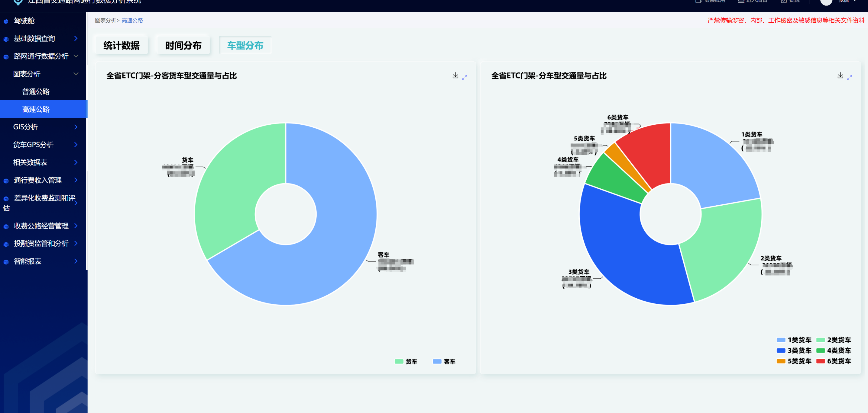Click the 驾驶舱 sidebar icon
Image resolution: width=868 pixels, height=413 pixels.
6,21
